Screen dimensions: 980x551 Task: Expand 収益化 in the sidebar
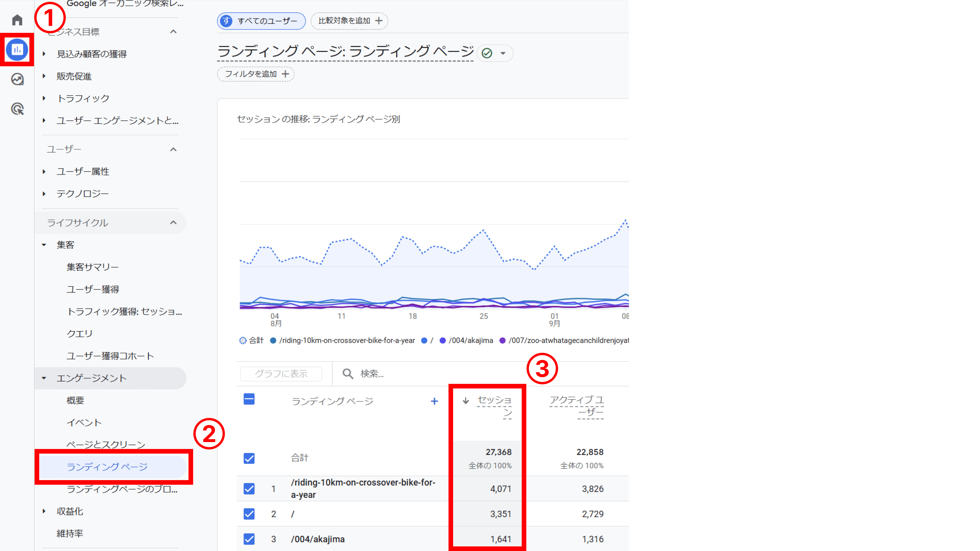tap(44, 511)
